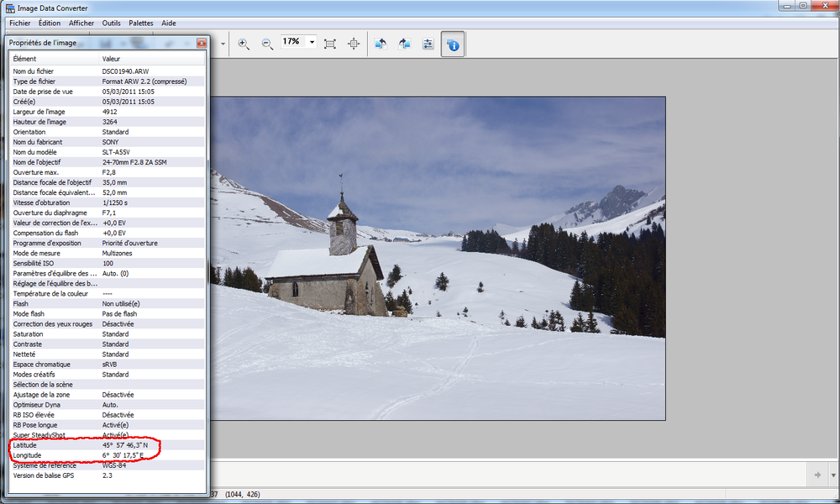Select the Type de fichier row
The width and height of the screenshot is (840, 504).
click(108, 81)
